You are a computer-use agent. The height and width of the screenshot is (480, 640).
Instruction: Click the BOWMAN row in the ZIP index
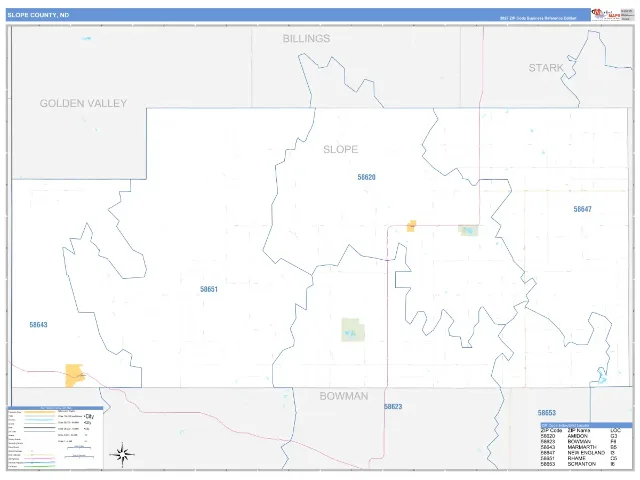point(580,442)
